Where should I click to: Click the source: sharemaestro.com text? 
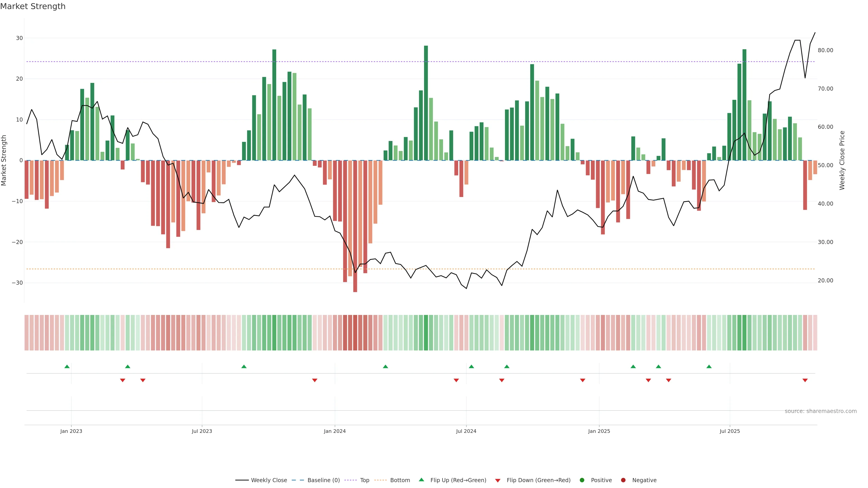click(821, 411)
